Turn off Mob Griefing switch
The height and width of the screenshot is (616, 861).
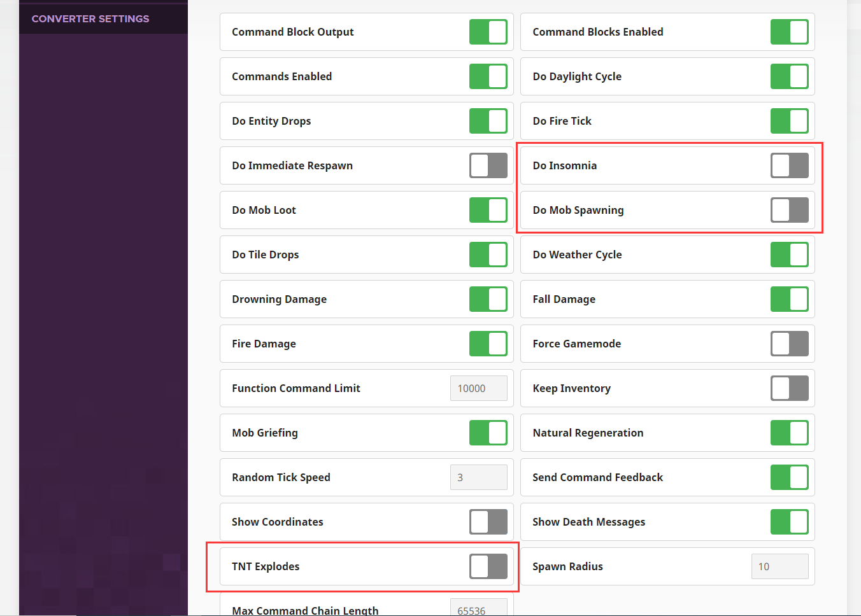tap(488, 433)
